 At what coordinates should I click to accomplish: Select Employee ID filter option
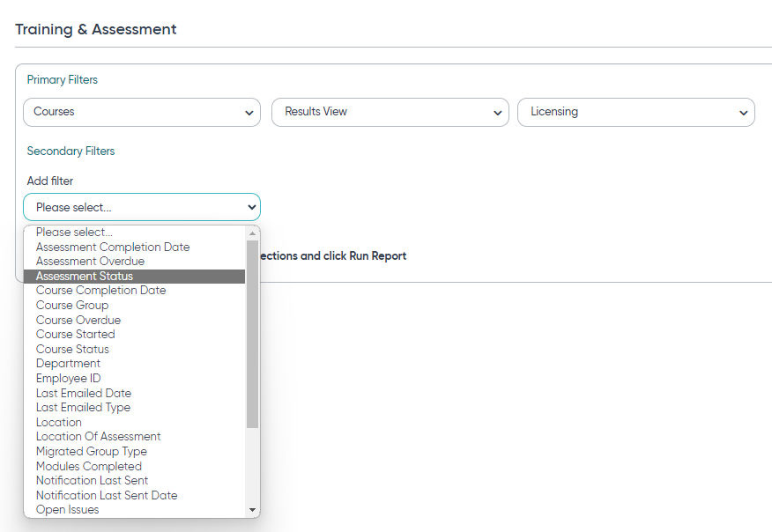click(x=135, y=379)
